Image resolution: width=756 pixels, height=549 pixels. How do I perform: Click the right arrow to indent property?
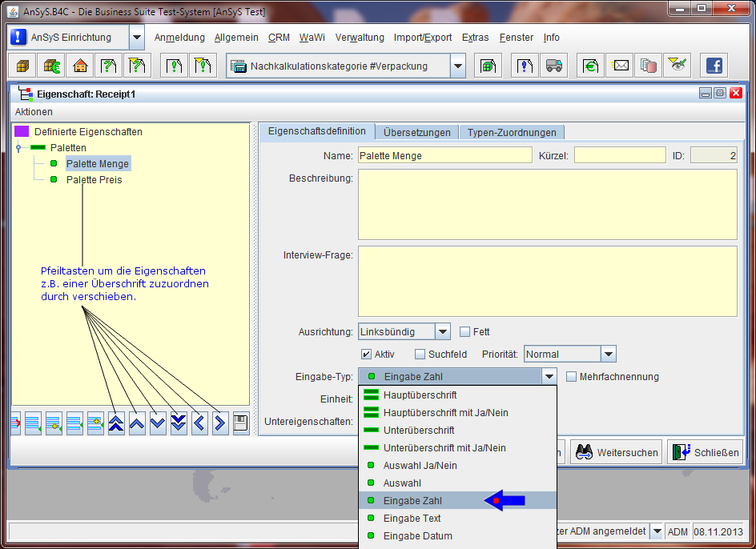tap(220, 423)
